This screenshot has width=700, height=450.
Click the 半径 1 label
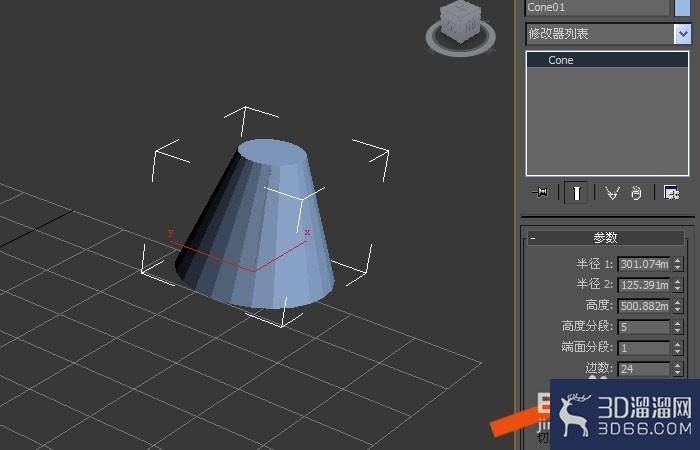point(595,264)
